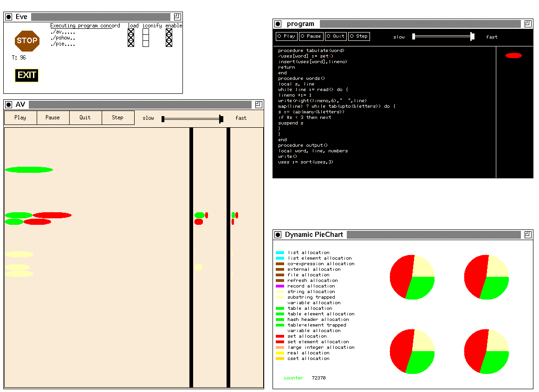Click the red oval in program window's right pane

(x=513, y=56)
